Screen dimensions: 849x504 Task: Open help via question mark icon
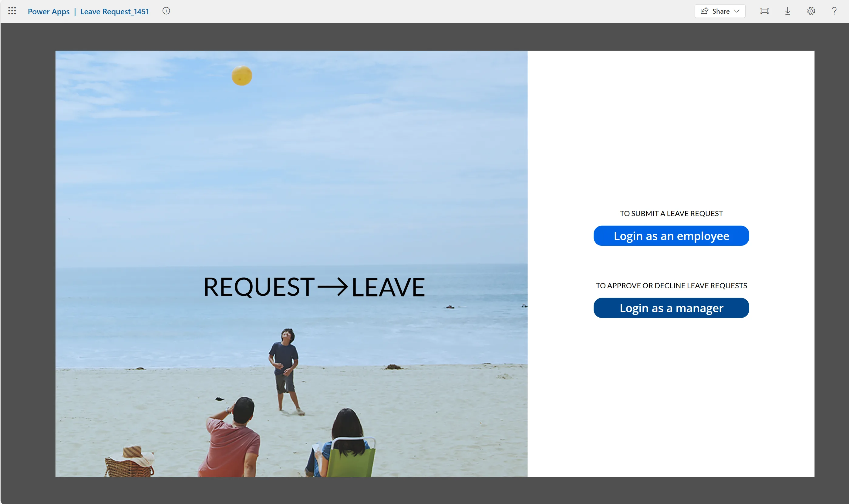(834, 11)
